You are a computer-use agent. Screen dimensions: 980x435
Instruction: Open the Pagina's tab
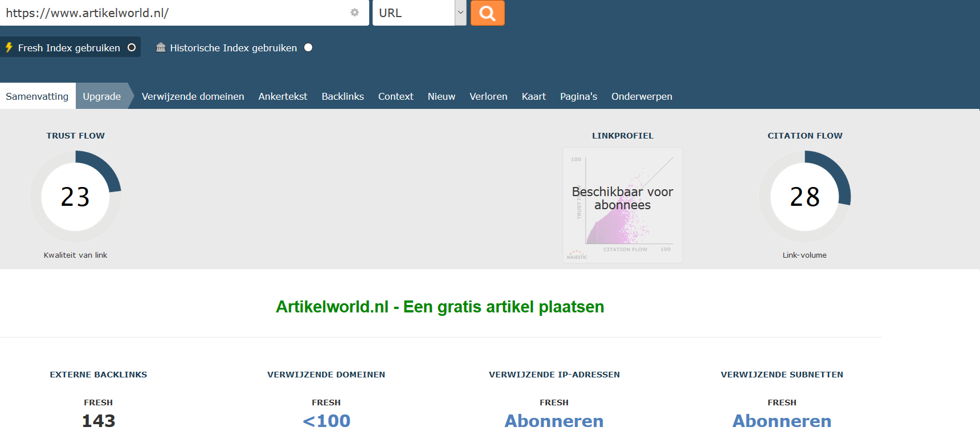click(x=578, y=96)
